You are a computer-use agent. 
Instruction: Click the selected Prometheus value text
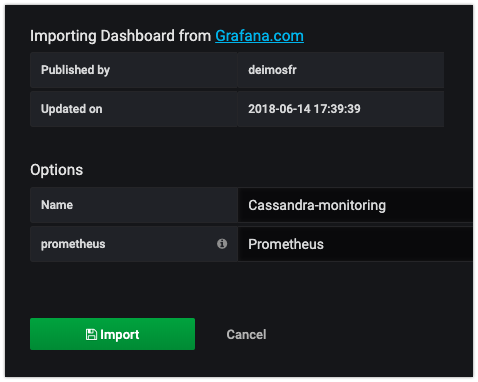[x=286, y=244]
